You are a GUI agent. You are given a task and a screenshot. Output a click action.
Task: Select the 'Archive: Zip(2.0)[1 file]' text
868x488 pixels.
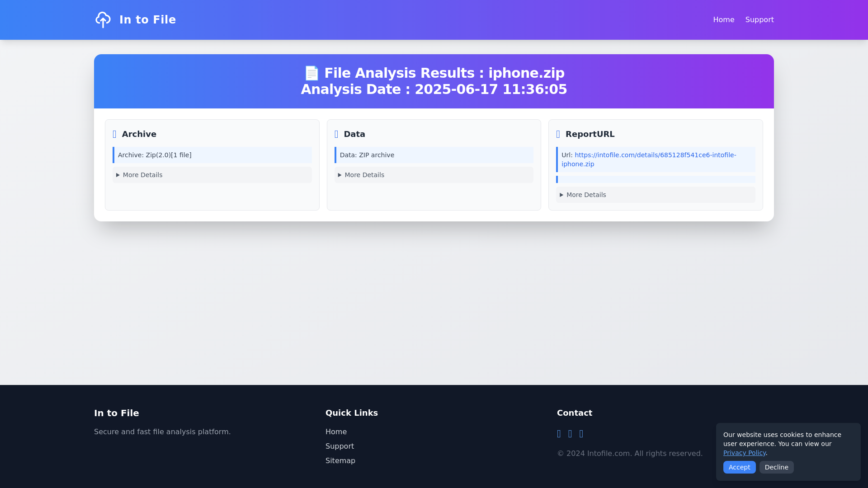(155, 155)
